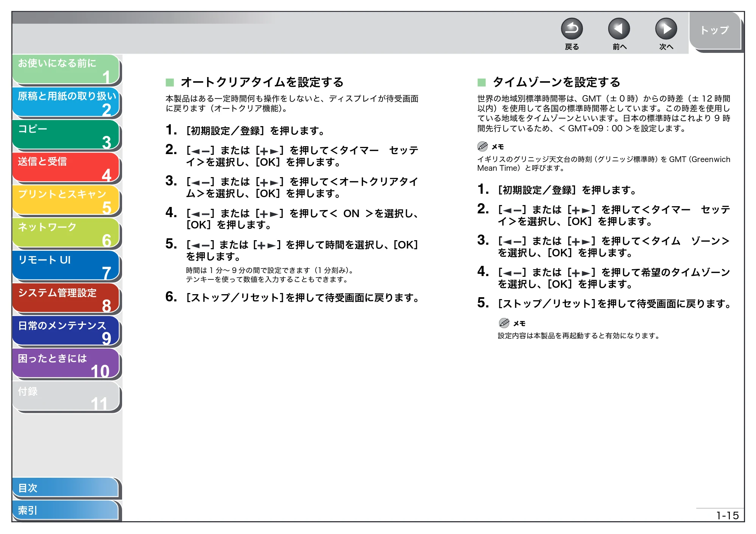Click the memo pencil icon above the restart note
Viewport: 756px width, 534px height.
point(504,323)
